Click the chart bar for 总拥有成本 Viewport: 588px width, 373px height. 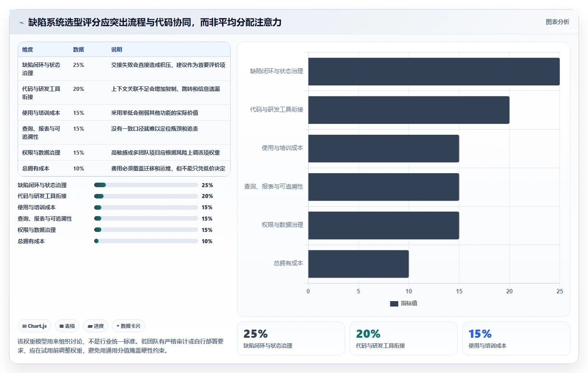[x=359, y=264]
